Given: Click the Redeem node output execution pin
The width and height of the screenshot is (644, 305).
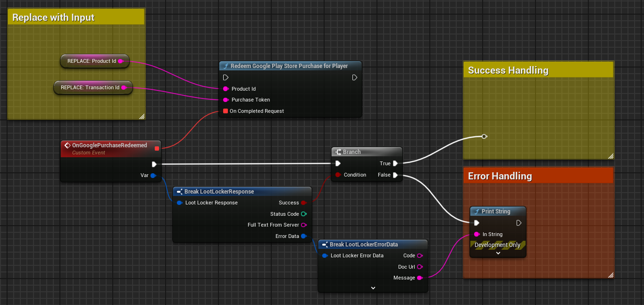Looking at the screenshot, I should point(355,77).
